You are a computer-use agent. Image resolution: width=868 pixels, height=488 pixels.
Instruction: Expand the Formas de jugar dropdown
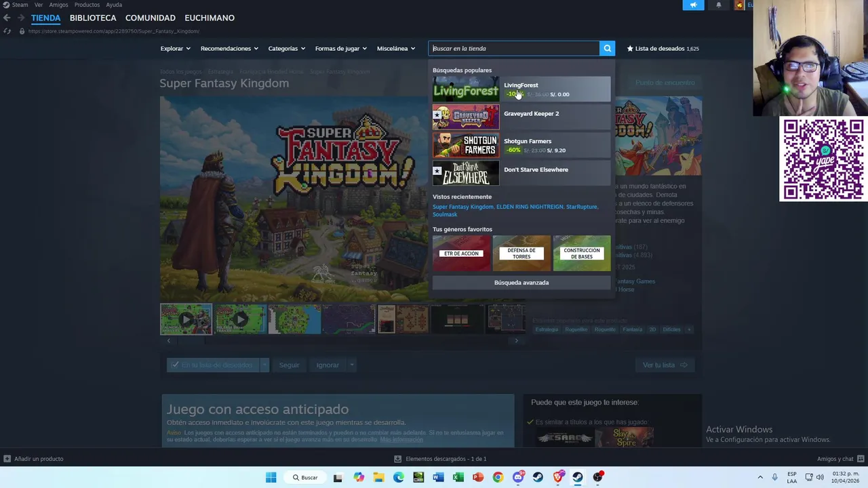340,48
